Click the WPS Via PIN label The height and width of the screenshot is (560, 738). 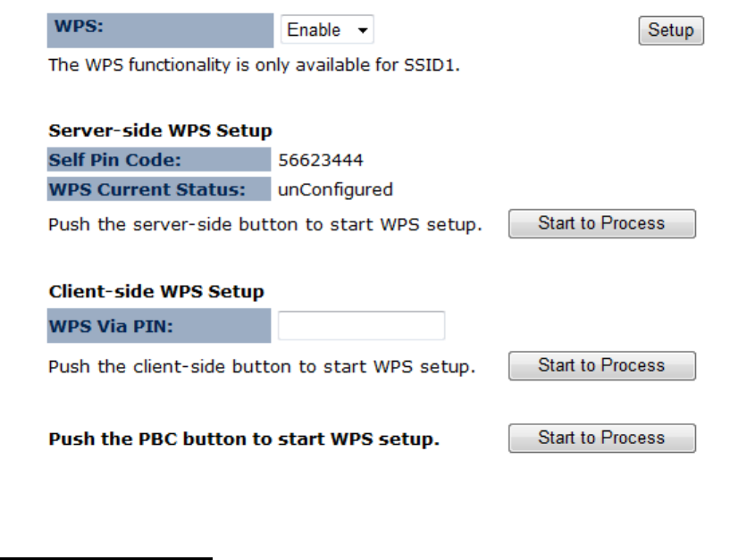click(x=111, y=326)
